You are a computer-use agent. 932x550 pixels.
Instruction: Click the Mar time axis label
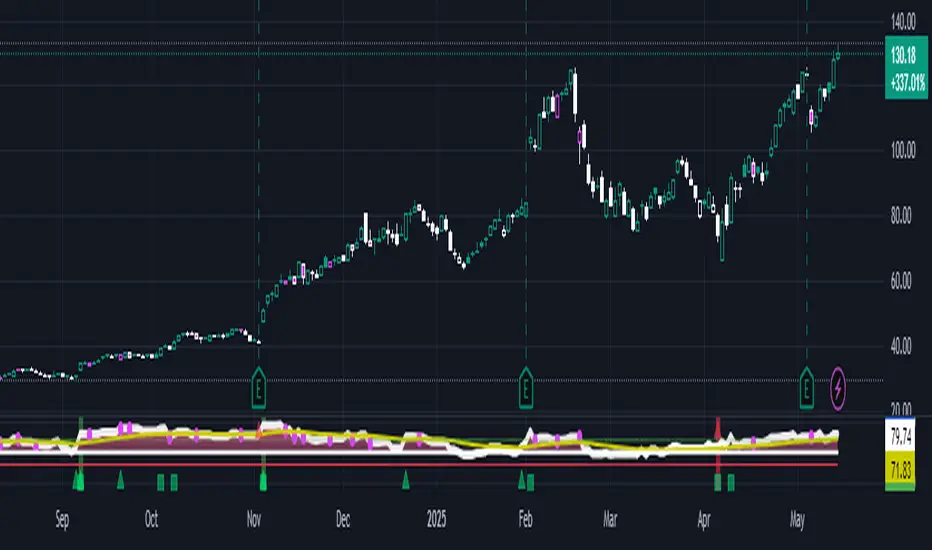(x=610, y=520)
